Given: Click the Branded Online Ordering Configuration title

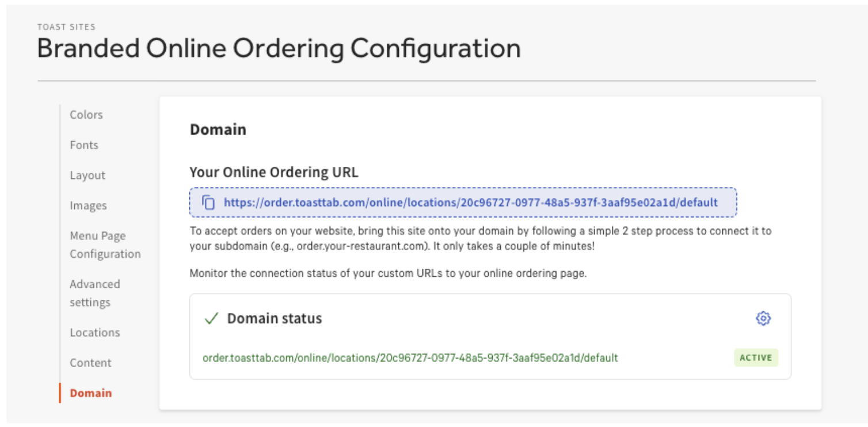Looking at the screenshot, I should click(x=279, y=48).
